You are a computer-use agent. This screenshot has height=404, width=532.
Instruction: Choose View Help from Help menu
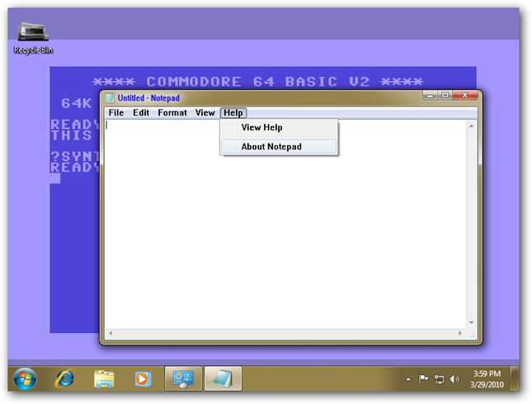pyautogui.click(x=279, y=128)
